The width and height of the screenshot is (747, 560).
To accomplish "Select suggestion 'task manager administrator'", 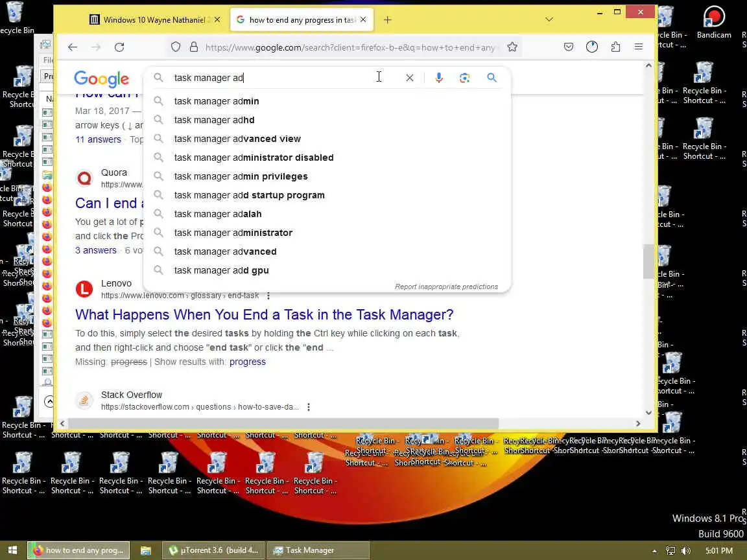I will [327, 233].
